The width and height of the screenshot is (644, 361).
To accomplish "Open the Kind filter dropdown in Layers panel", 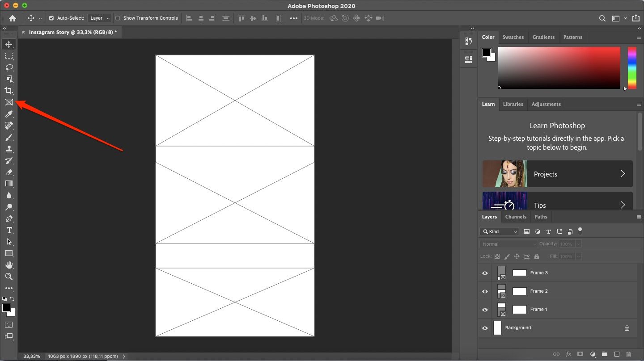I will pos(499,231).
